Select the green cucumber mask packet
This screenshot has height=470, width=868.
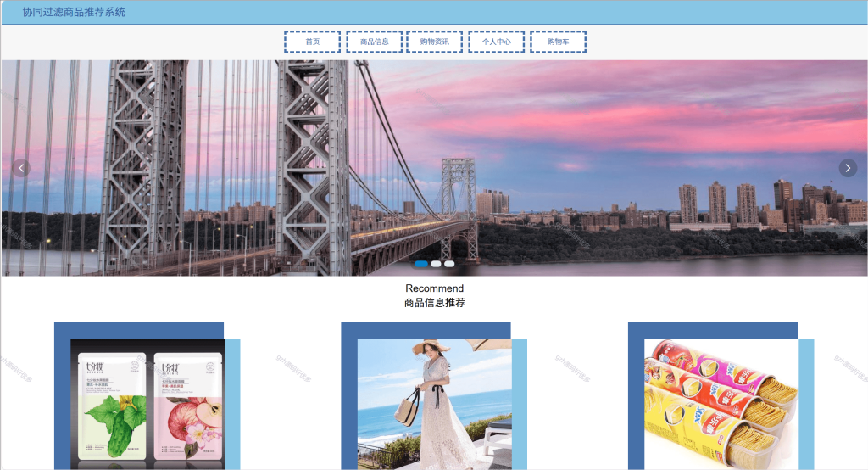point(113,406)
